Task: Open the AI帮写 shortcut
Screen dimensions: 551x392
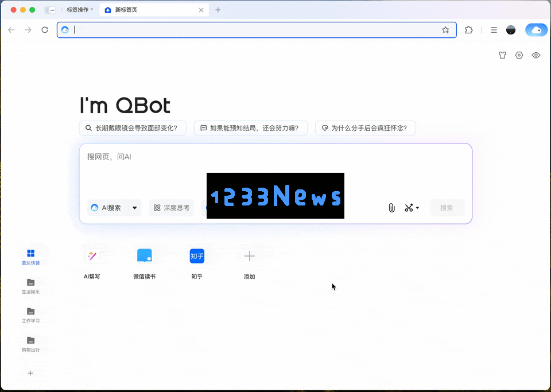Action: [92, 264]
